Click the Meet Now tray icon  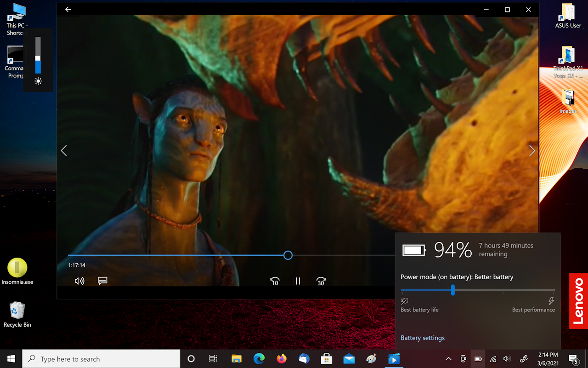(x=463, y=359)
